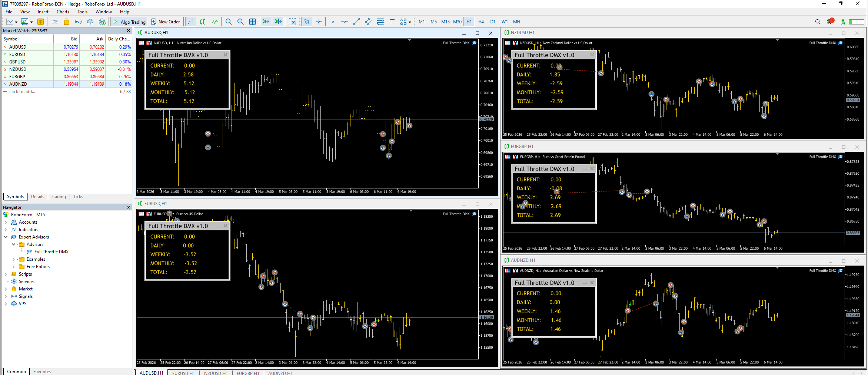
Task: Select the trendline drawing tool
Action: coord(356,22)
